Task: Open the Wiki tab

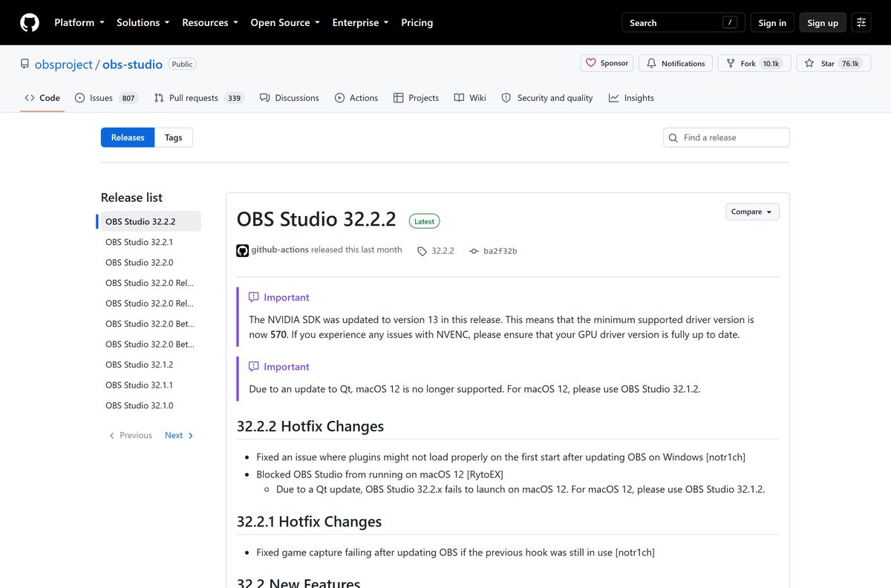Action: pos(470,97)
